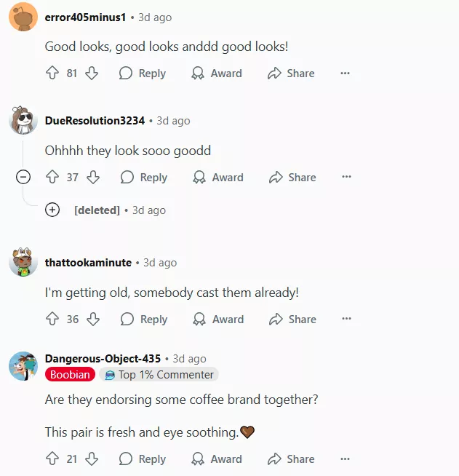459x476 pixels.
Task: Upvote DueResolution3234's comment
Action: click(x=52, y=177)
